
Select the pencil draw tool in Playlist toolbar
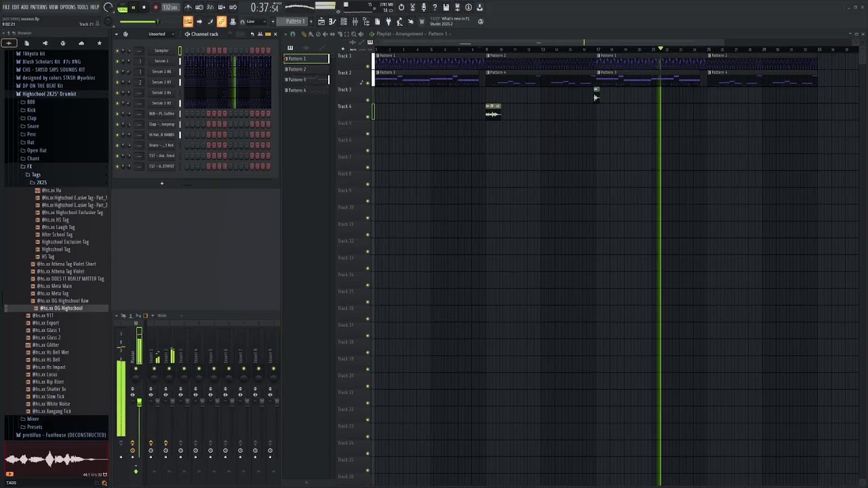(x=303, y=34)
